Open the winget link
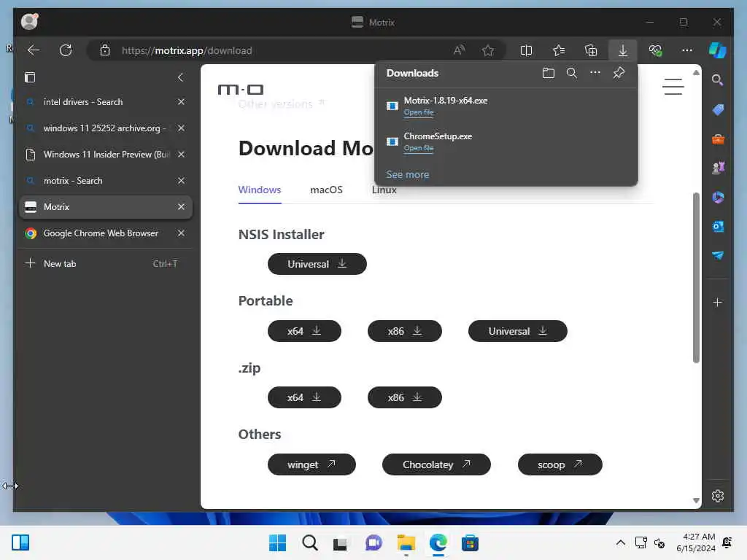The width and height of the screenshot is (747, 560). (x=311, y=464)
